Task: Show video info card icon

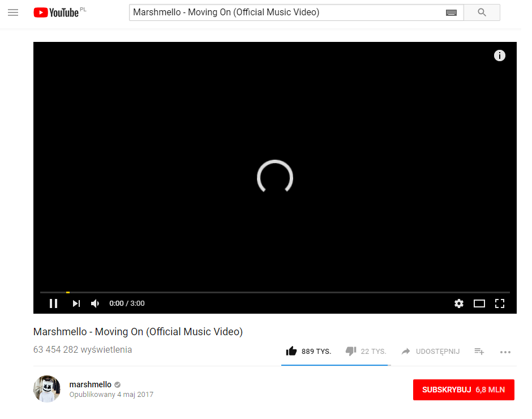Action: click(x=499, y=55)
